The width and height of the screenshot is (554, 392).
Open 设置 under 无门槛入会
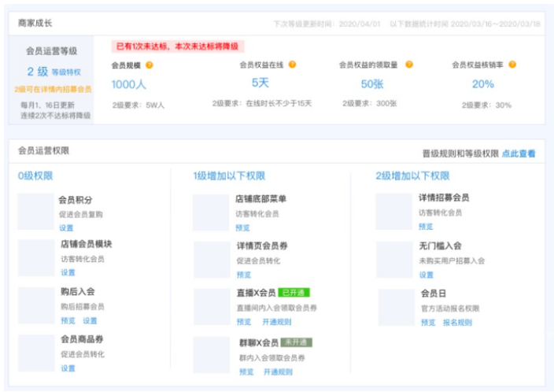pos(426,275)
